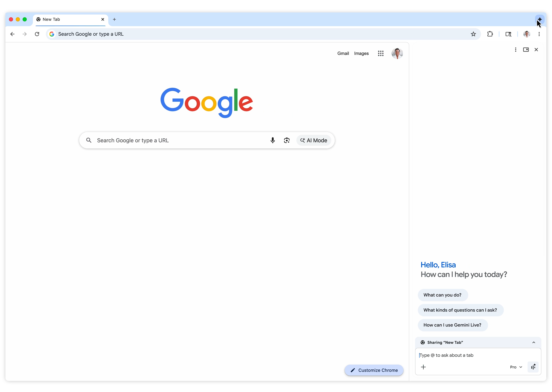Viewport: 552px width, 392px height.
Task: Reload the page with the refresh icon
Action: click(x=37, y=34)
